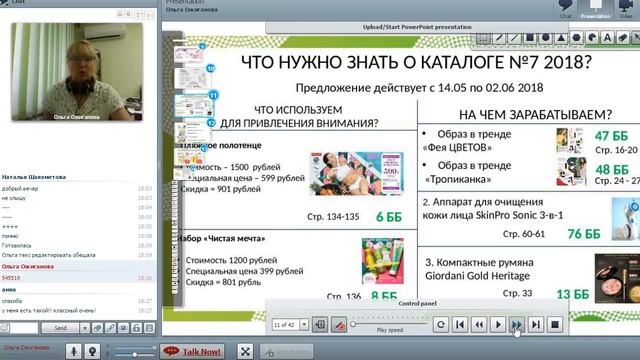640x360 pixels.
Task: Click the chat link icon
Action: (110, 328)
